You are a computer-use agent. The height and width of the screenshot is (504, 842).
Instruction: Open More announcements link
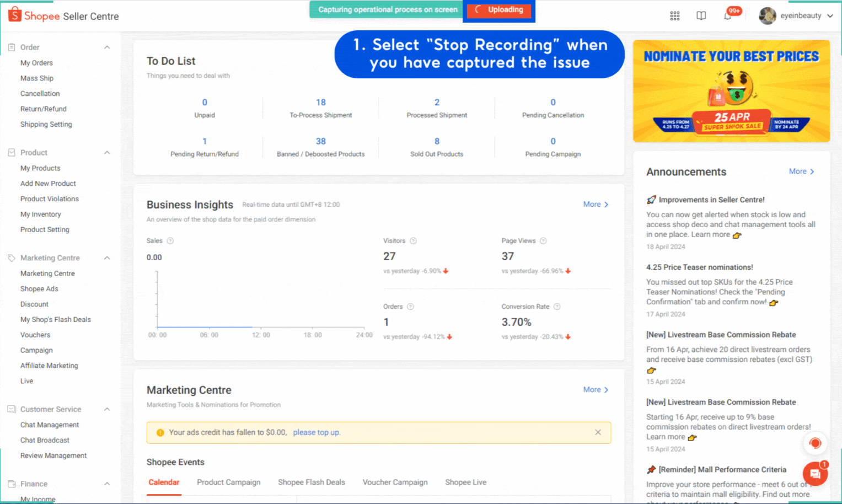[801, 171]
